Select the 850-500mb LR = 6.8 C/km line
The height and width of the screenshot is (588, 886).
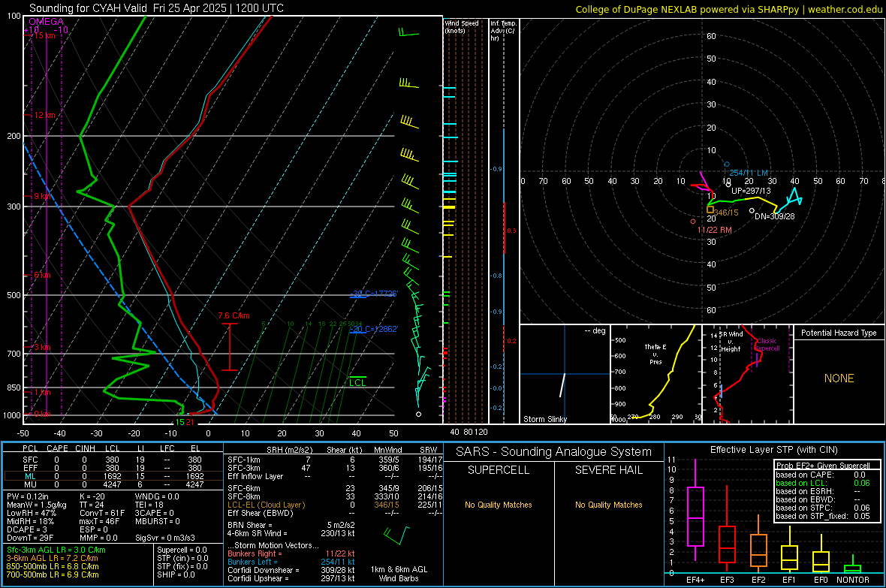pyautogui.click(x=53, y=566)
